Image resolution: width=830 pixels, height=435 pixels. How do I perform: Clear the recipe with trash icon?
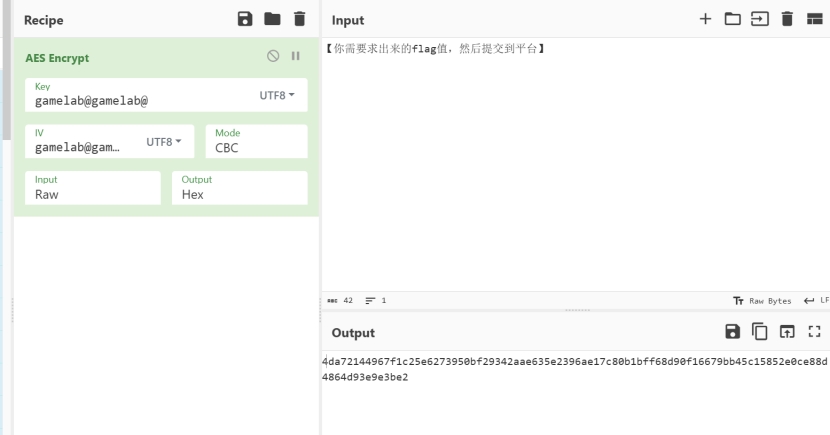tap(298, 19)
